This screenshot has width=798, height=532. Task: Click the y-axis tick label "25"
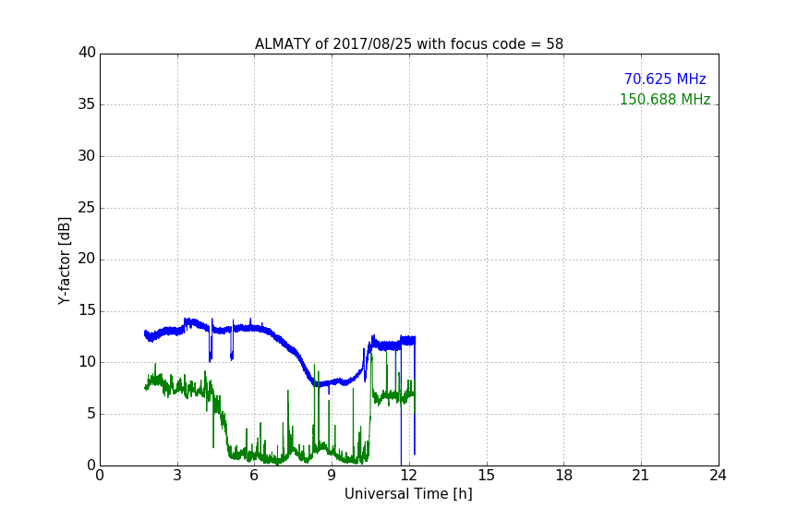point(87,208)
